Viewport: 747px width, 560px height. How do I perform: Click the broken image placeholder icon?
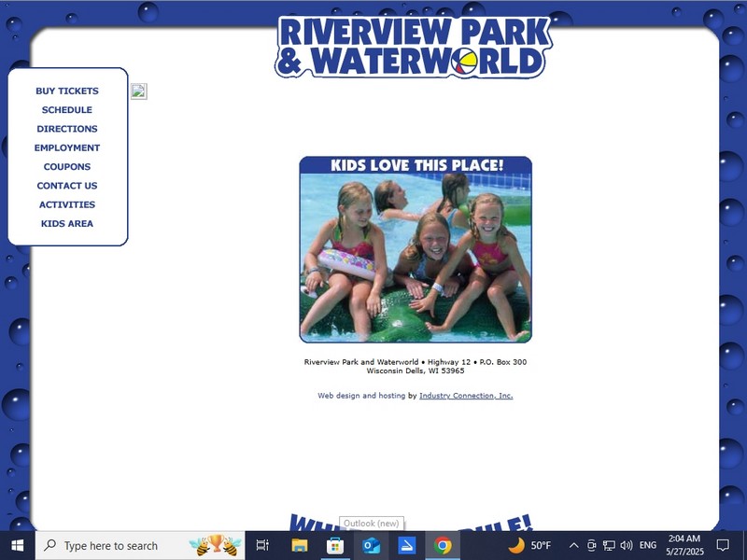point(138,91)
